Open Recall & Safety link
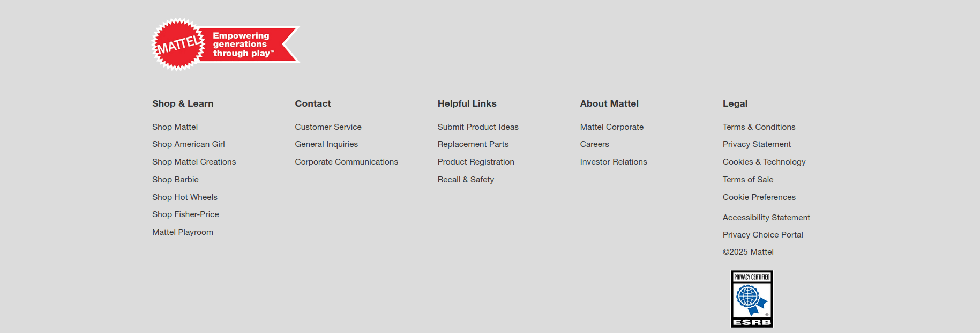 [x=465, y=180]
